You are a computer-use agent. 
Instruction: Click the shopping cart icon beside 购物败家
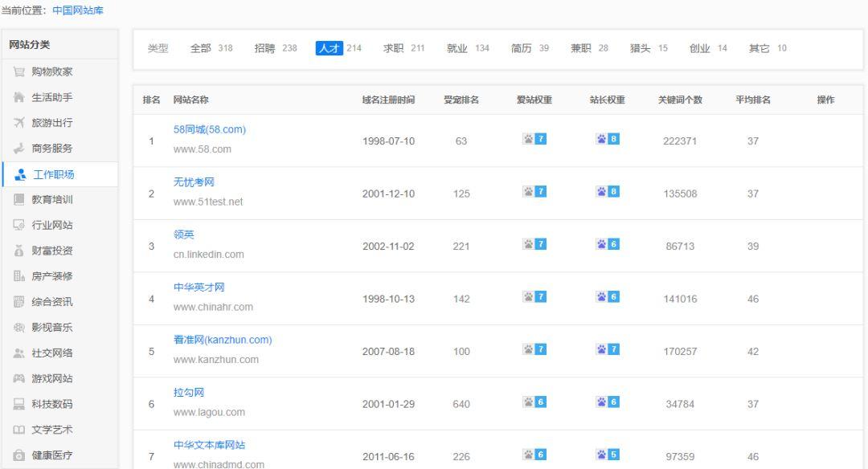(x=18, y=72)
